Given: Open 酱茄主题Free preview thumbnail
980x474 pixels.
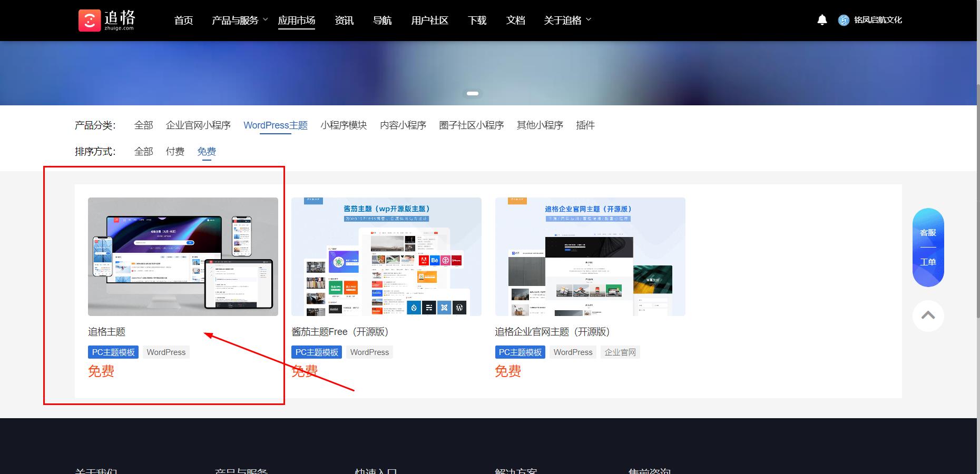Looking at the screenshot, I should [x=386, y=256].
